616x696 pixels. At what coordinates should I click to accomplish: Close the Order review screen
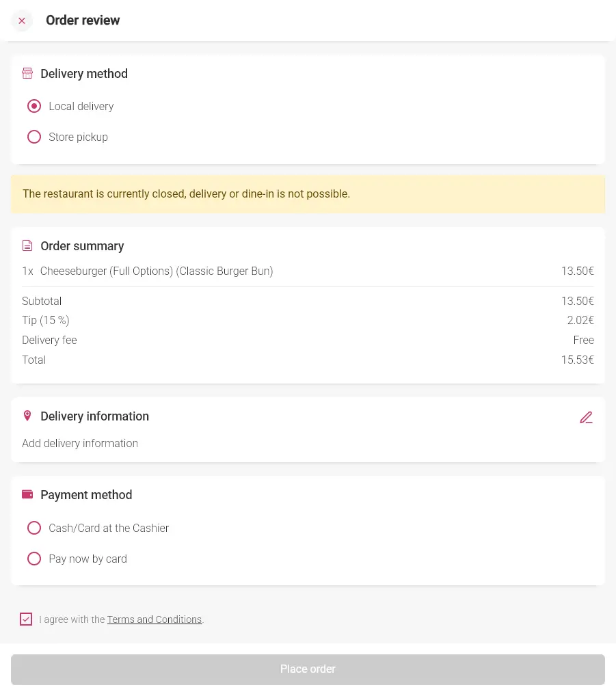[x=22, y=21]
